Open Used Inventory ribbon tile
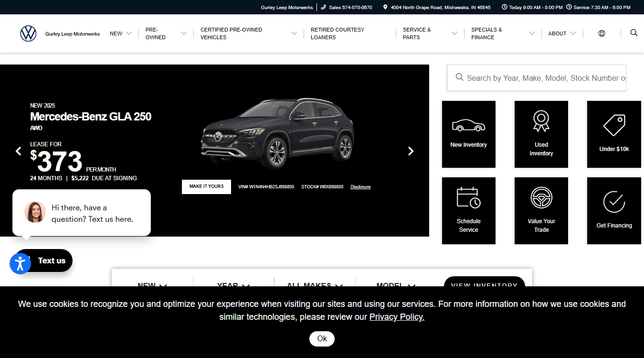This screenshot has width=644, height=358. point(541,134)
